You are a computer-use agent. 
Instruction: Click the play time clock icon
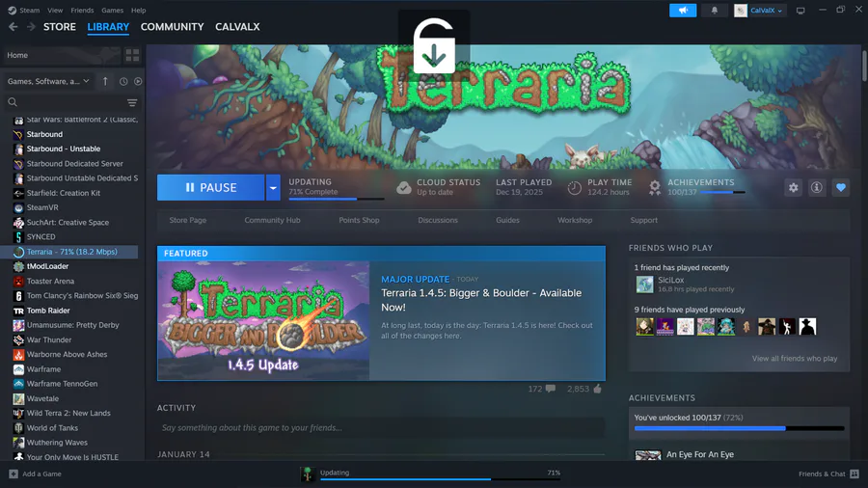tap(575, 187)
